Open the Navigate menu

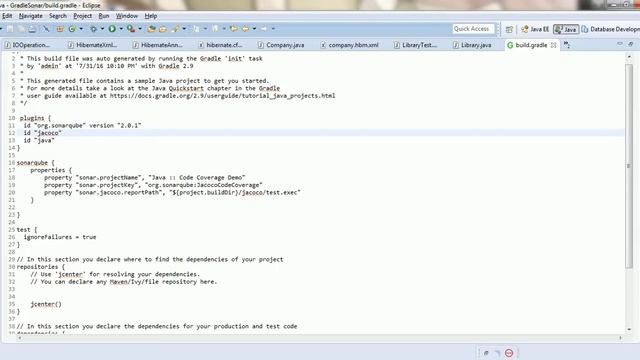[31, 16]
